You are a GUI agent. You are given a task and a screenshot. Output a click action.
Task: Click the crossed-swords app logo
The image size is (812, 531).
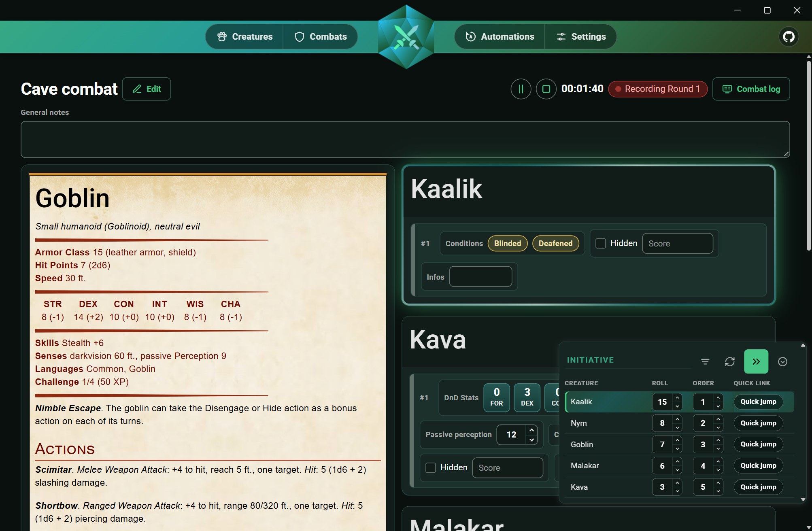click(406, 37)
